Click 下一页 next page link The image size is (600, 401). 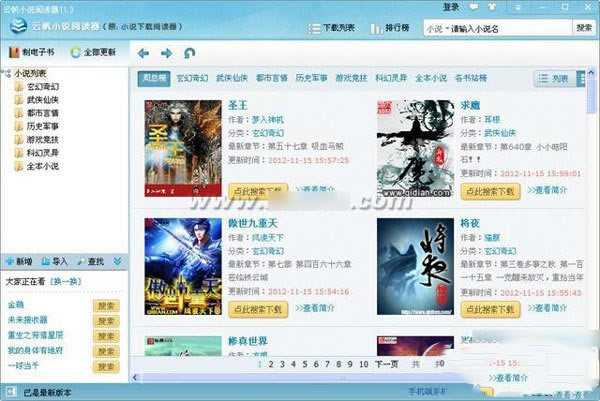386,364
